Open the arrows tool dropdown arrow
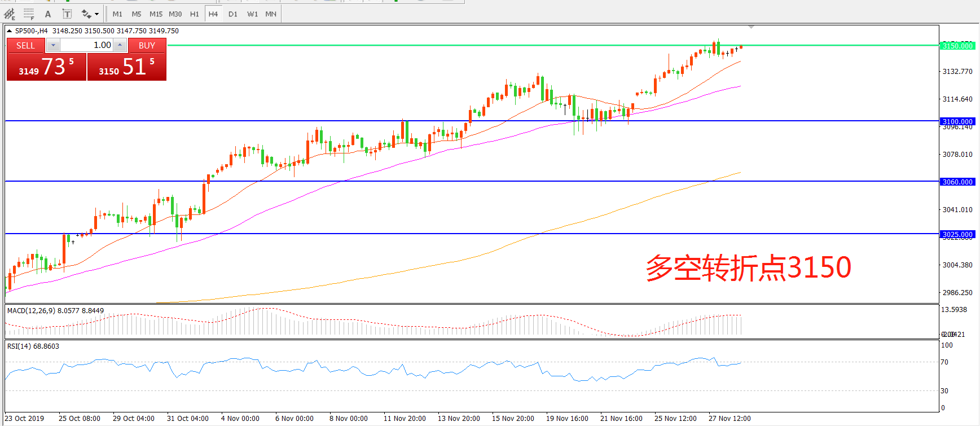 [x=96, y=14]
